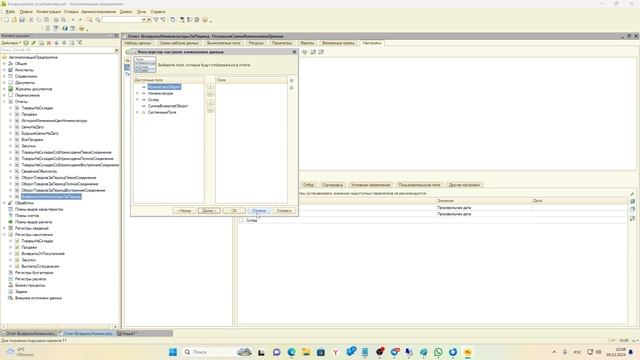Switch to the Наборы данных tab
The height and width of the screenshot is (360, 640).
[x=138, y=43]
